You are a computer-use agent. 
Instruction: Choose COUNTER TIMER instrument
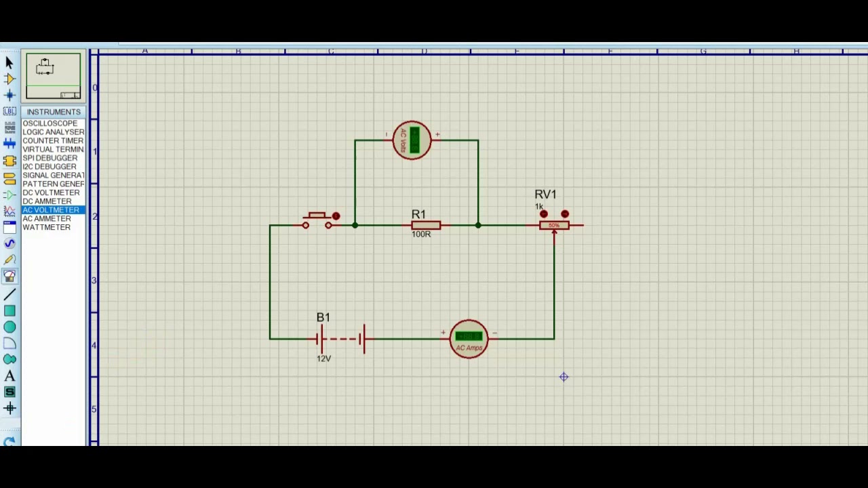[53, 141]
